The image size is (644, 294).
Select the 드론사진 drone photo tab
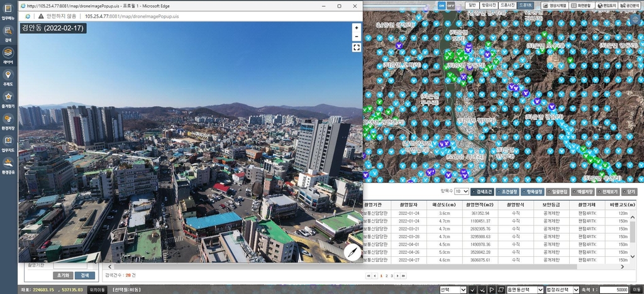tap(508, 5)
